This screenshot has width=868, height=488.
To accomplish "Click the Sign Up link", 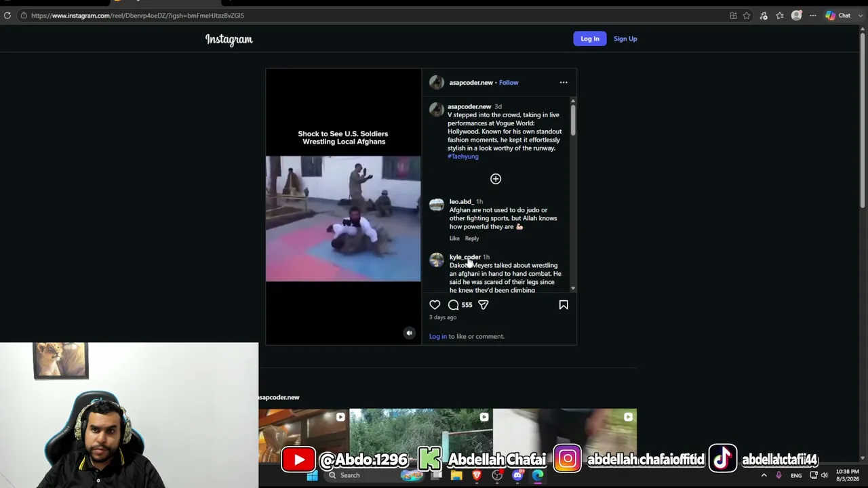I will 625,39.
